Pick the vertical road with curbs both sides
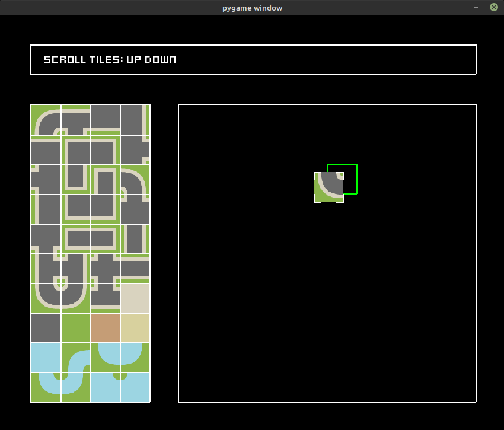The height and width of the screenshot is (430, 504). coord(135,238)
